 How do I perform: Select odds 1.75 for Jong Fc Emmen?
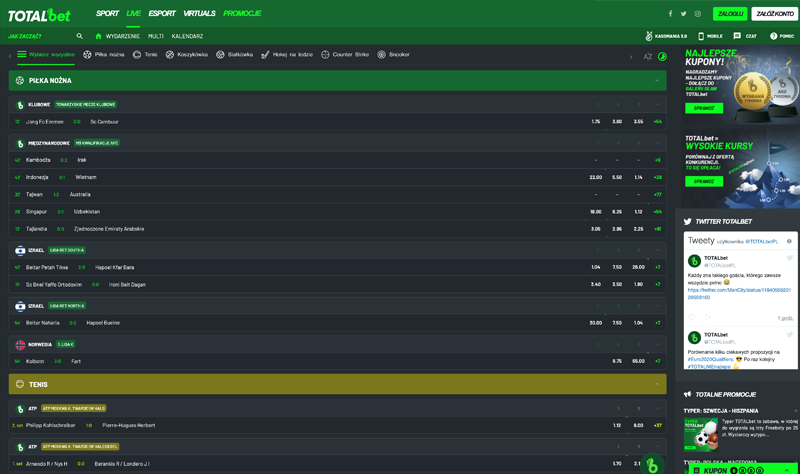coord(595,122)
